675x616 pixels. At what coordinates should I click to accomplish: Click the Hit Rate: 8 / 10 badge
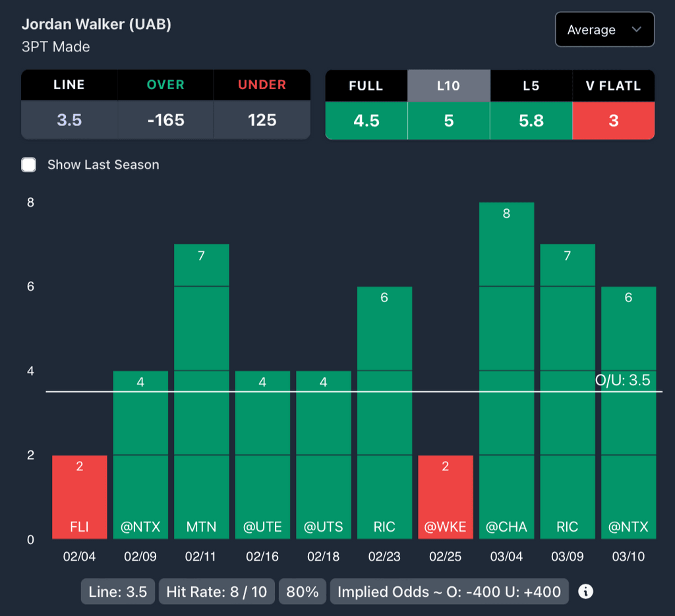pyautogui.click(x=216, y=592)
